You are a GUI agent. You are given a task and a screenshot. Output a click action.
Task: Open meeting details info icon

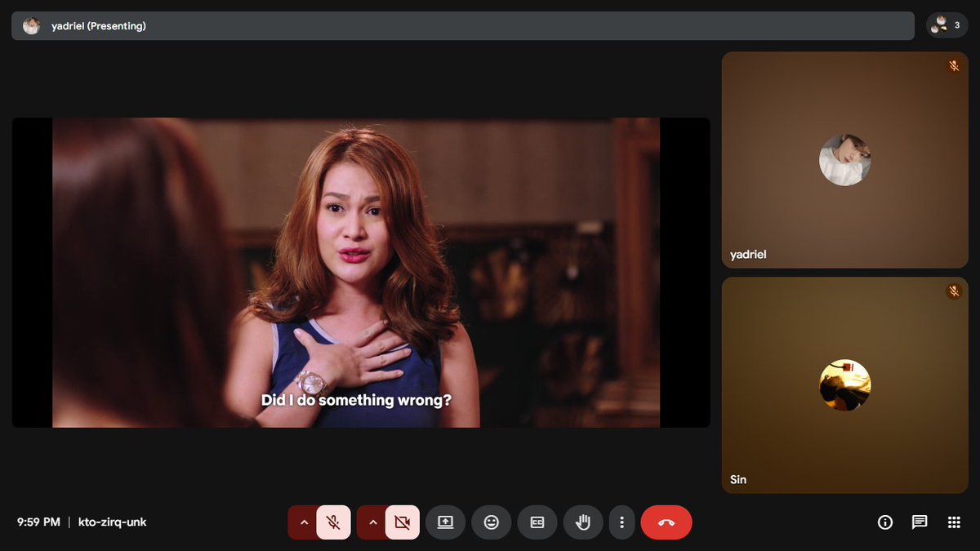[885, 522]
